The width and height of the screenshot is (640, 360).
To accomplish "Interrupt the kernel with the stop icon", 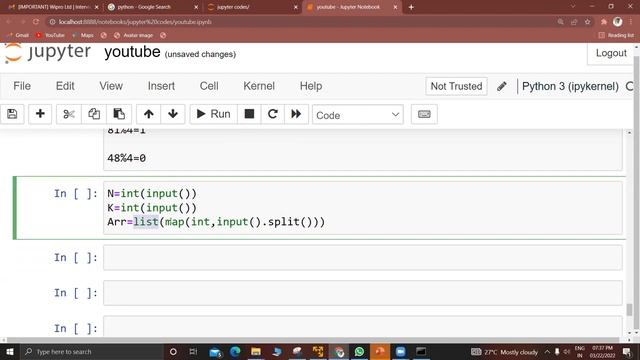I will coord(249,114).
